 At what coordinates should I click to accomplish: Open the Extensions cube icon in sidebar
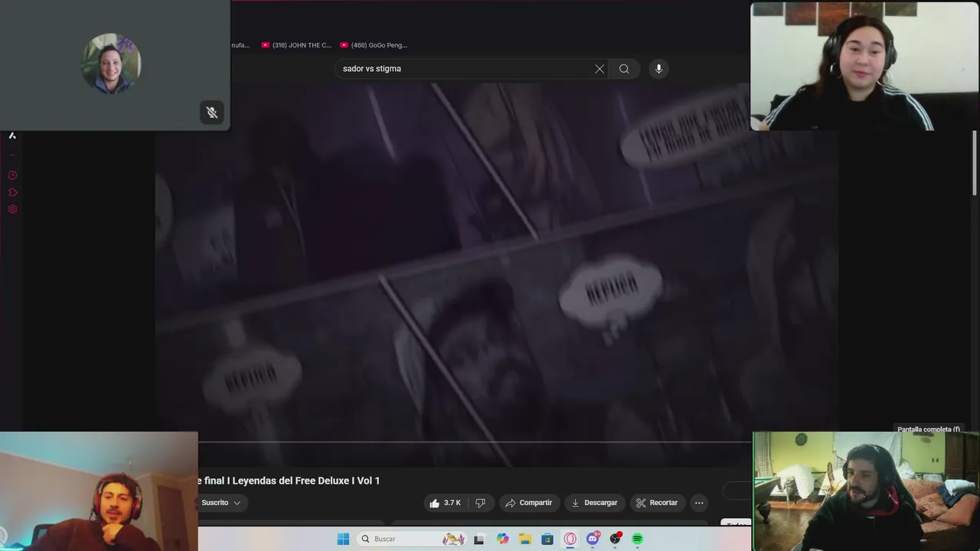click(12, 192)
